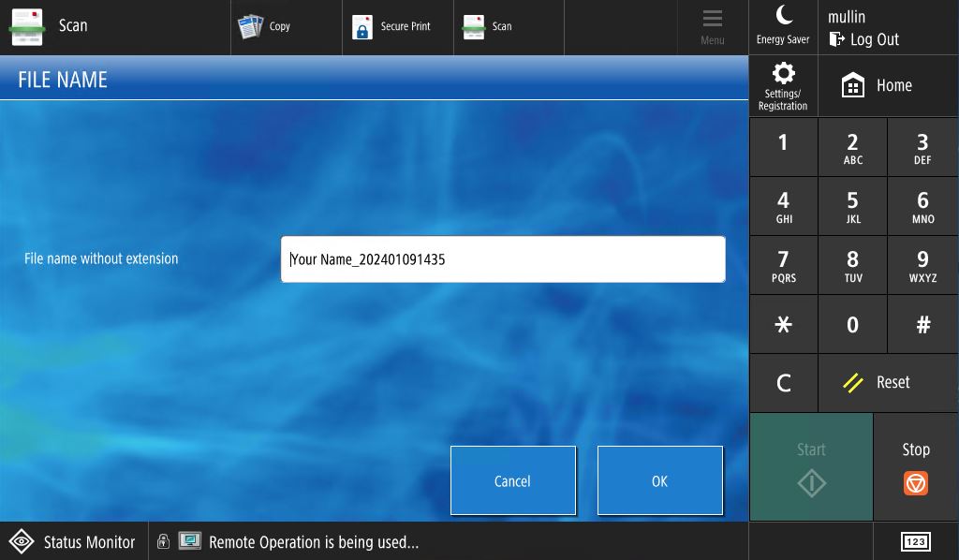The width and height of the screenshot is (959, 560).
Task: Click the file name input field
Action: tap(503, 259)
